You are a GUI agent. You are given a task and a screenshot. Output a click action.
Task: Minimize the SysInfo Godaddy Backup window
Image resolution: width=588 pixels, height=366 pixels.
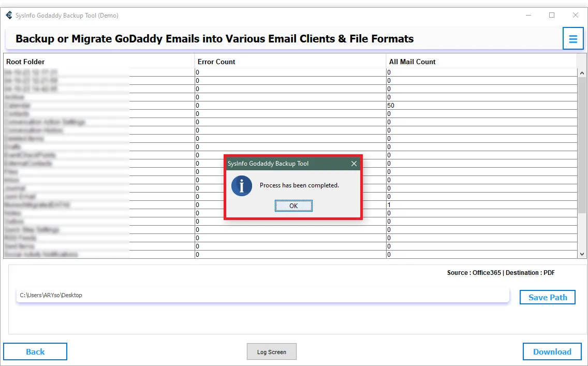click(x=528, y=16)
